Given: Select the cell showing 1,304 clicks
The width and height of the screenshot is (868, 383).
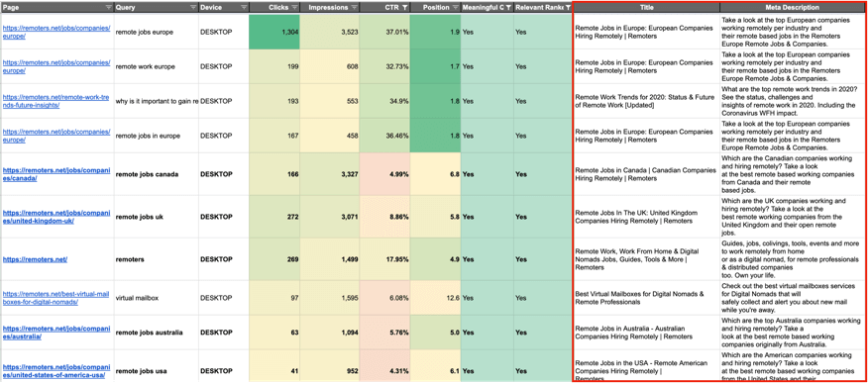Looking at the screenshot, I should [x=274, y=32].
